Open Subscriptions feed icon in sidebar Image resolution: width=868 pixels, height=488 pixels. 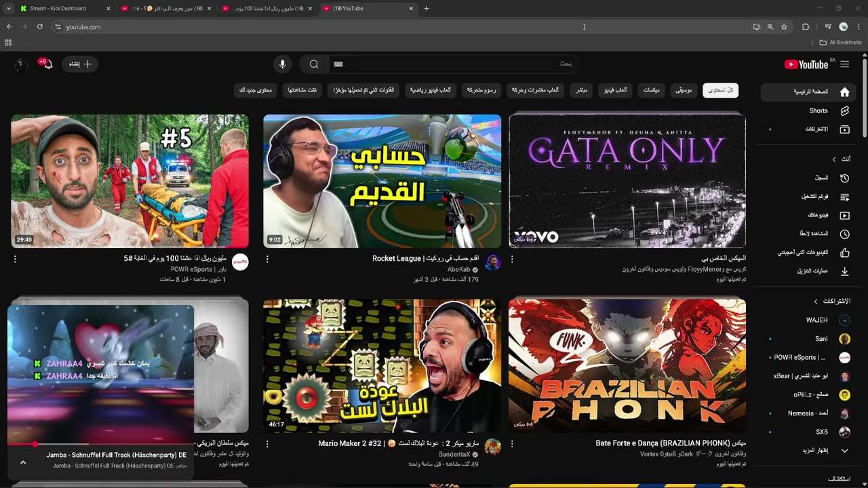844,129
